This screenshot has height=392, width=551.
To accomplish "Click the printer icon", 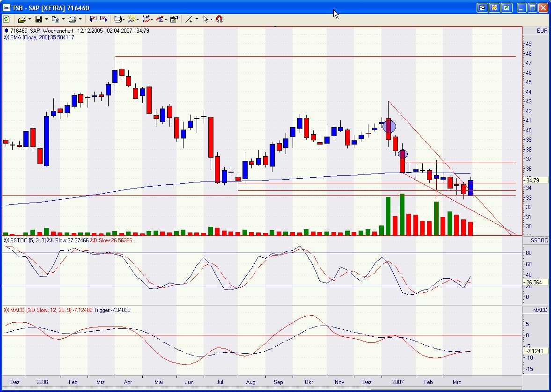I will point(73,19).
